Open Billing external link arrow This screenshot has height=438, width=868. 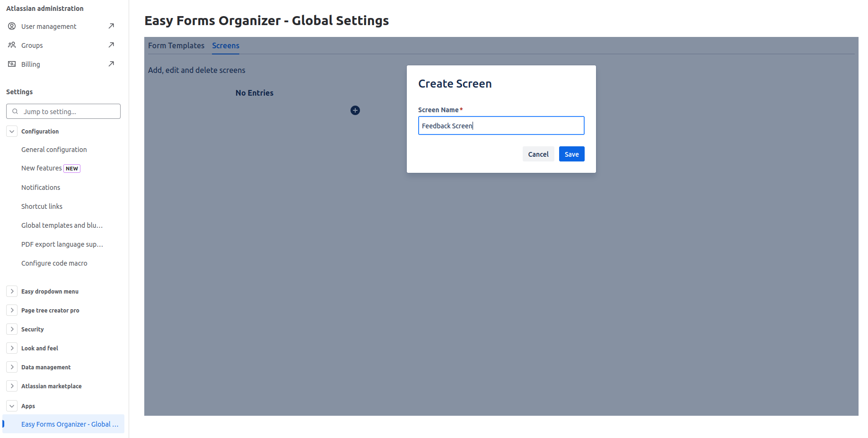111,64
